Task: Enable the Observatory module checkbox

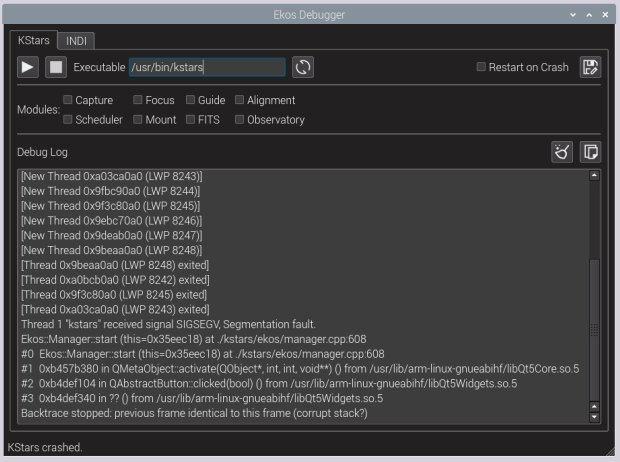Action: [x=239, y=119]
